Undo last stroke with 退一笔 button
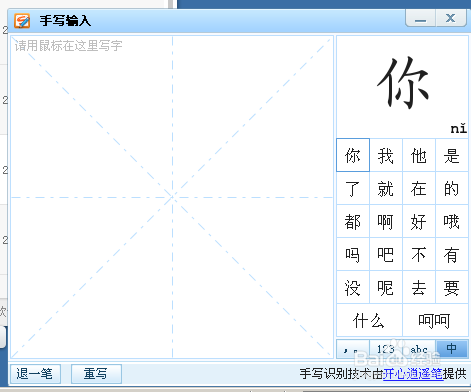The width and height of the screenshot is (471, 392). (35, 374)
